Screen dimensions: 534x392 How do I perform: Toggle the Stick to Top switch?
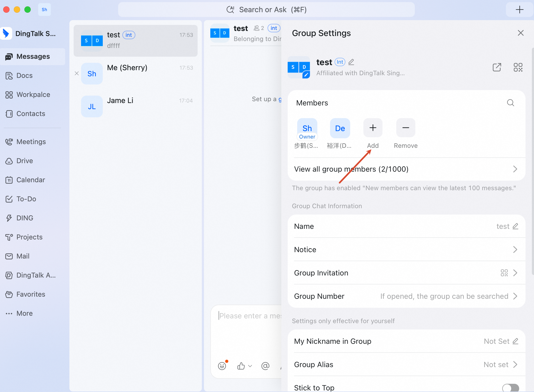511,388
